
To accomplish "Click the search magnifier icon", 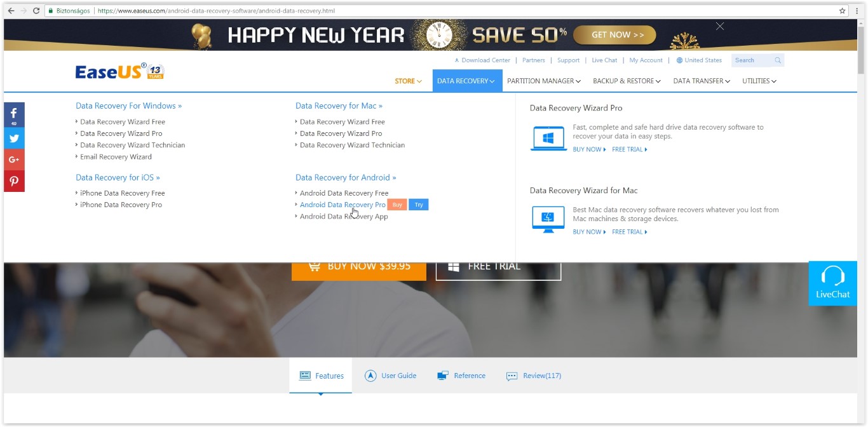I will point(777,60).
